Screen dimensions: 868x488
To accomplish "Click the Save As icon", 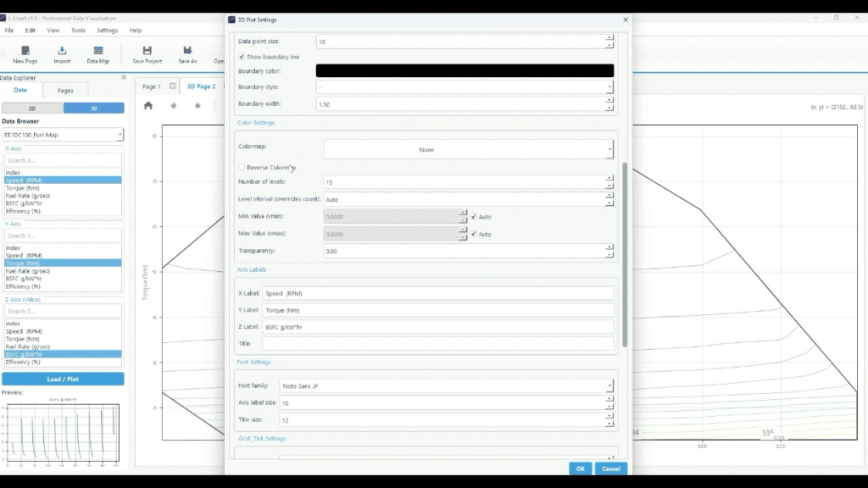I will click(x=187, y=51).
